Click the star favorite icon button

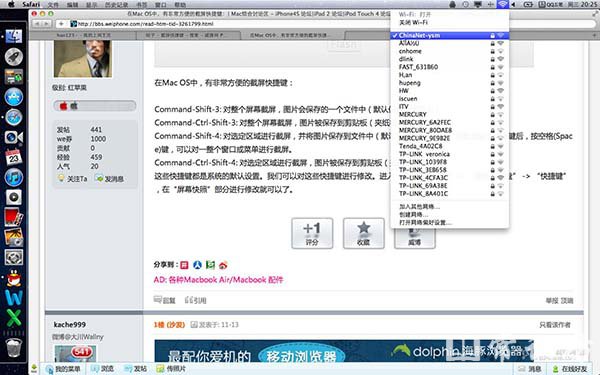click(x=364, y=233)
